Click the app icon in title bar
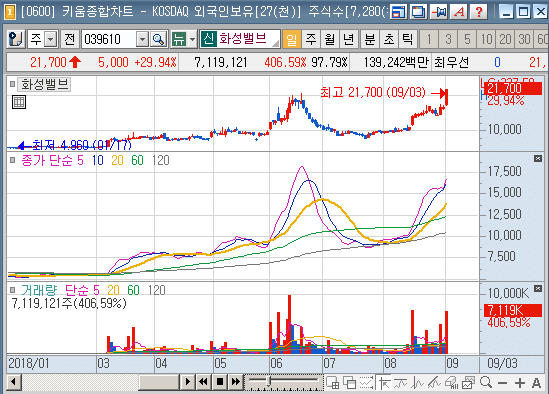Image resolution: width=549 pixels, height=394 pixels. 10,12
